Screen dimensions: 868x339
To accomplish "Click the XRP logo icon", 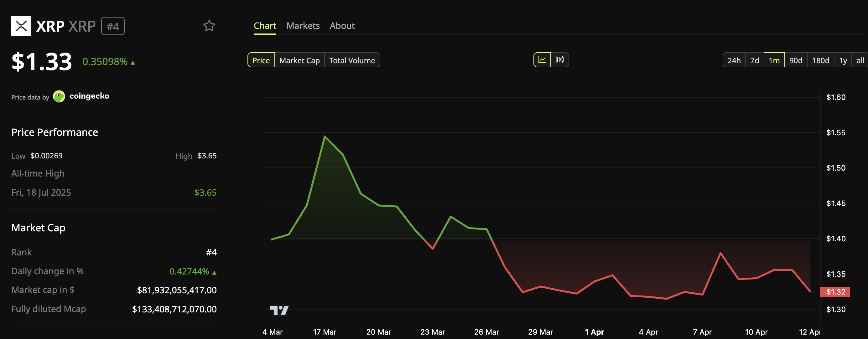I will pyautogui.click(x=22, y=26).
